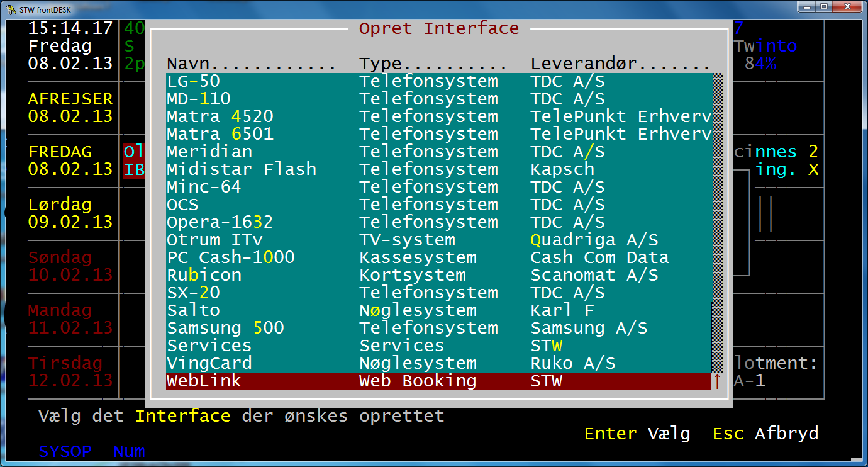Choose the Salto key system entry
This screenshot has height=467, width=868.
pyautogui.click(x=438, y=310)
